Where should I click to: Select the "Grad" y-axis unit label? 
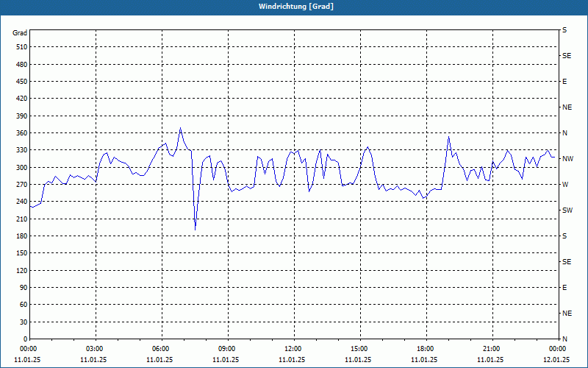tap(20, 33)
